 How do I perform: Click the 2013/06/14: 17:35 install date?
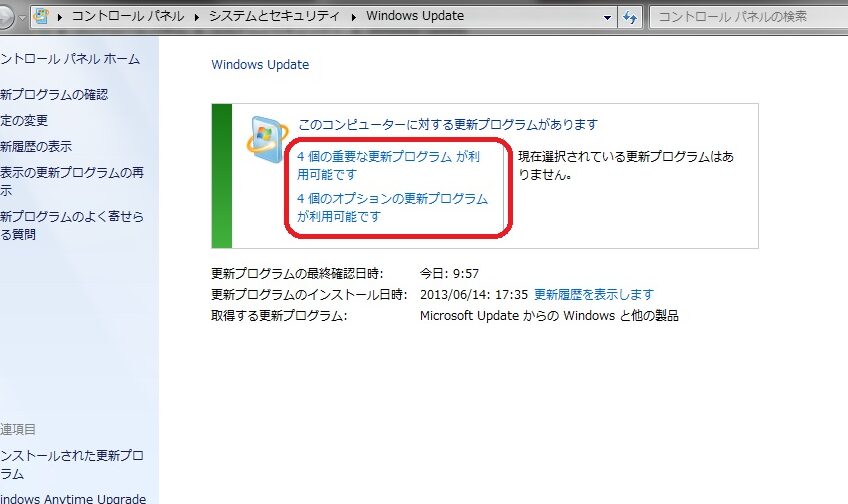coord(474,295)
